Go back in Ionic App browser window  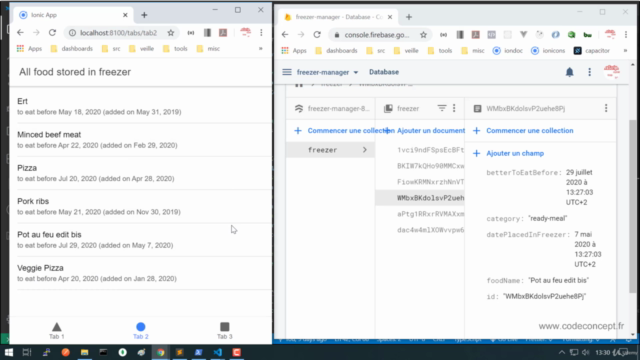click(x=20, y=33)
